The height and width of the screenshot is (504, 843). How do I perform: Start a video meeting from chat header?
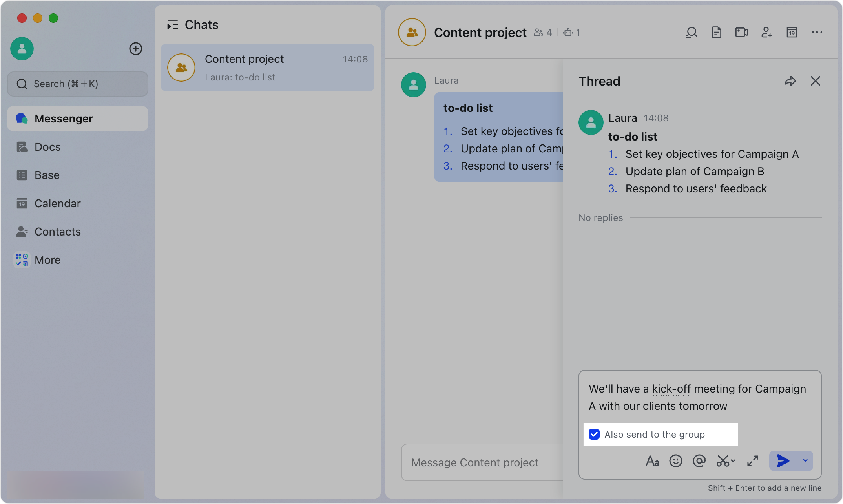(x=741, y=32)
